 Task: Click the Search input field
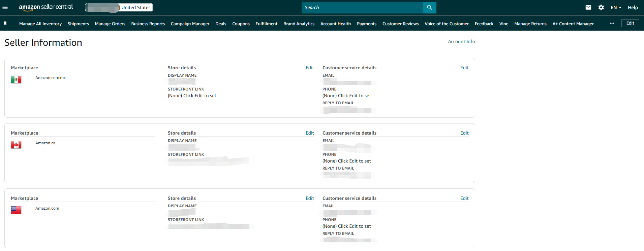[362, 7]
